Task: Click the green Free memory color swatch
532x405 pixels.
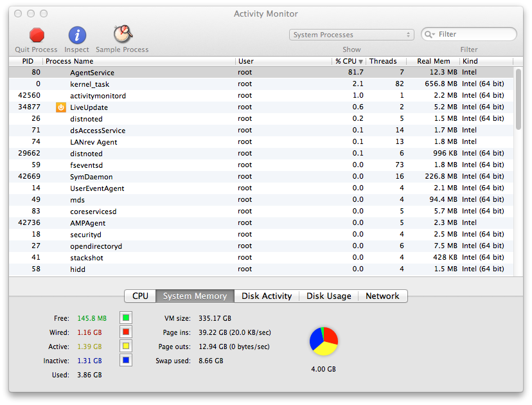Action: (x=126, y=318)
